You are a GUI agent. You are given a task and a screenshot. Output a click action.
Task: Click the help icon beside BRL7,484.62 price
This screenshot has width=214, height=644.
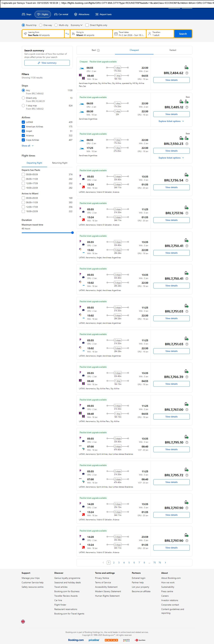[x=187, y=73]
